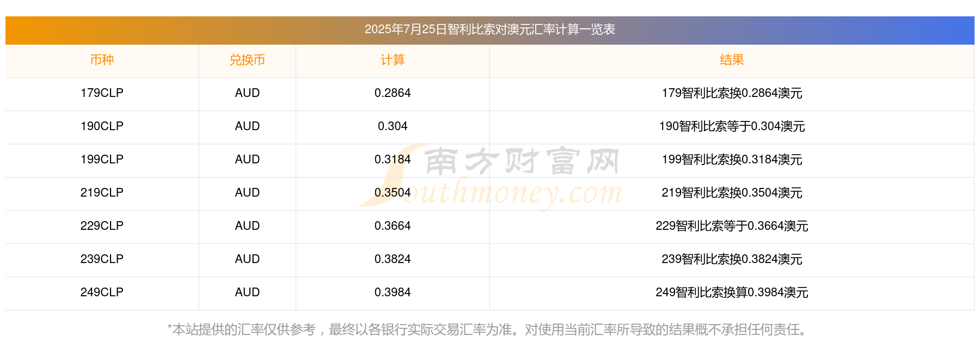Image resolution: width=980 pixels, height=354 pixels.
Task: Click the table title '2025年7月25日智利比索对澳元汇率计算一览表'
Action: (489, 29)
